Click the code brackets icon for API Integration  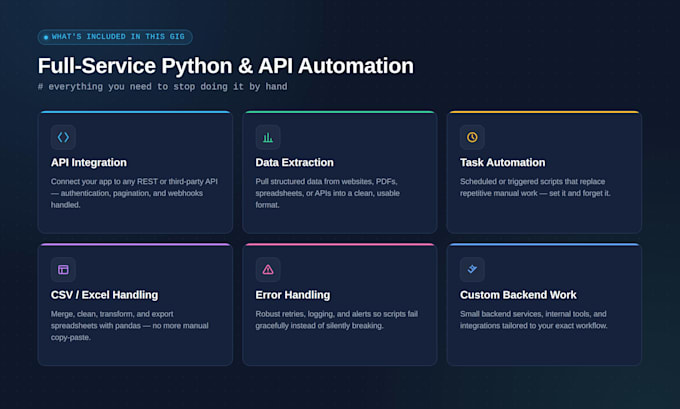coord(63,137)
